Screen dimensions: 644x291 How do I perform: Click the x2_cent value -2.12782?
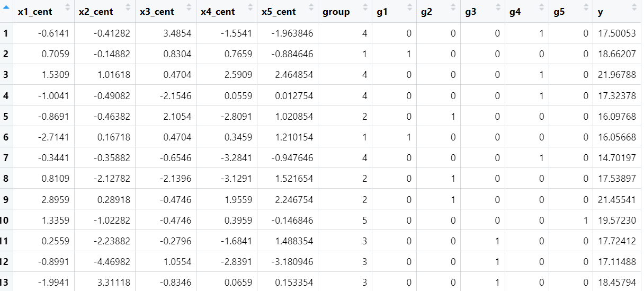112,179
